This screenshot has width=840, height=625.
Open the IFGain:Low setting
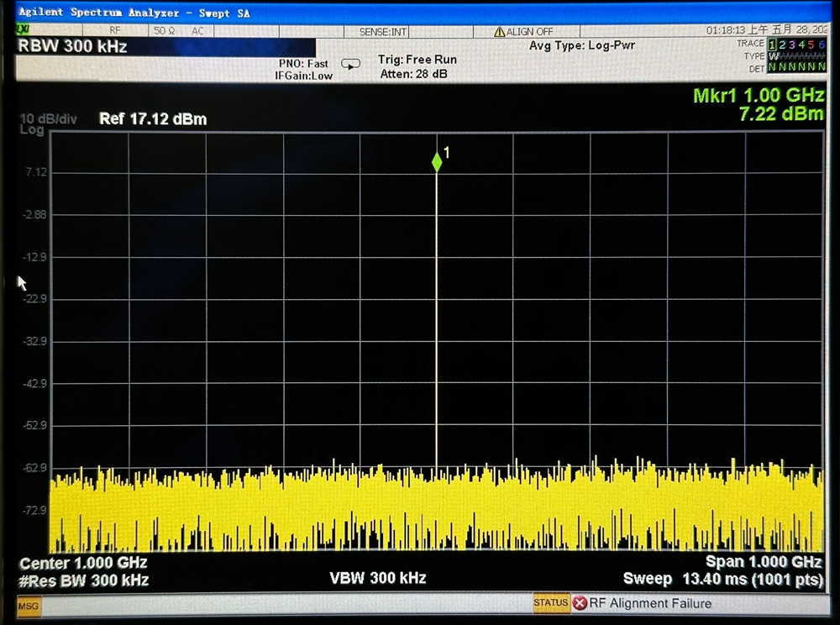point(304,76)
